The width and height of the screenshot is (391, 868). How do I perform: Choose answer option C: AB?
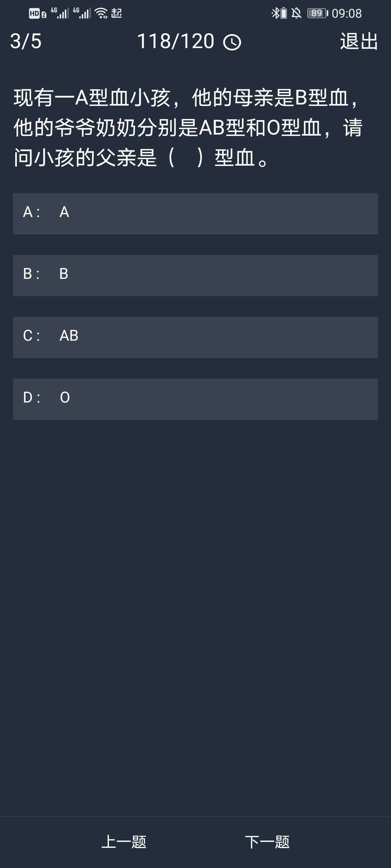(x=195, y=337)
